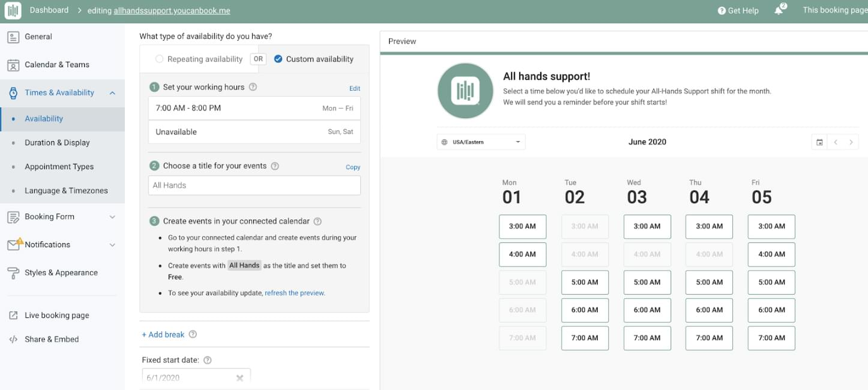This screenshot has width=868, height=390.
Task: Go to next week arrow in preview
Action: click(851, 142)
